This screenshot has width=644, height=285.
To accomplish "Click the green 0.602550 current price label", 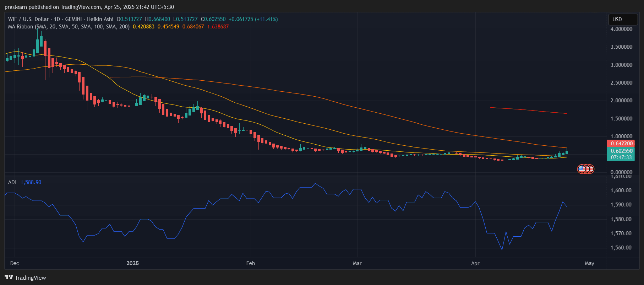I will point(621,151).
